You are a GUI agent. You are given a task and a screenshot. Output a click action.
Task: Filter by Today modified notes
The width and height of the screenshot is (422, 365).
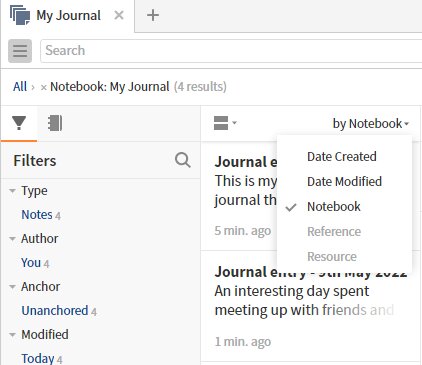(38, 359)
